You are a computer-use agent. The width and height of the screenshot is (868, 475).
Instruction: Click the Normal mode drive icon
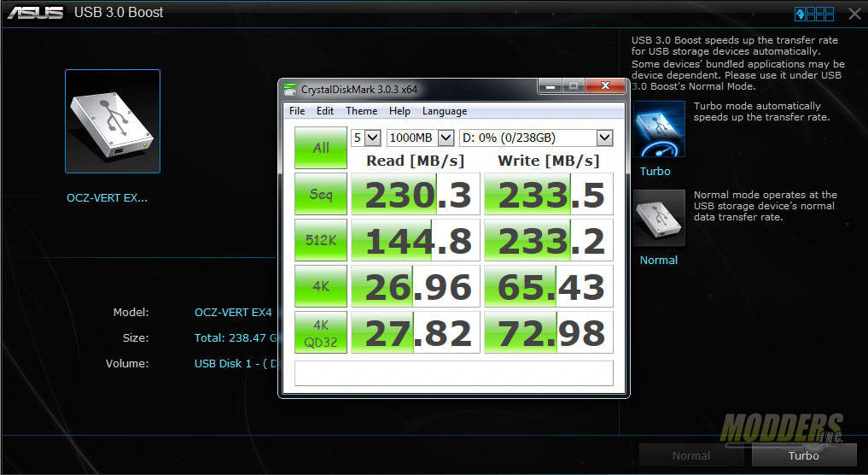(659, 218)
